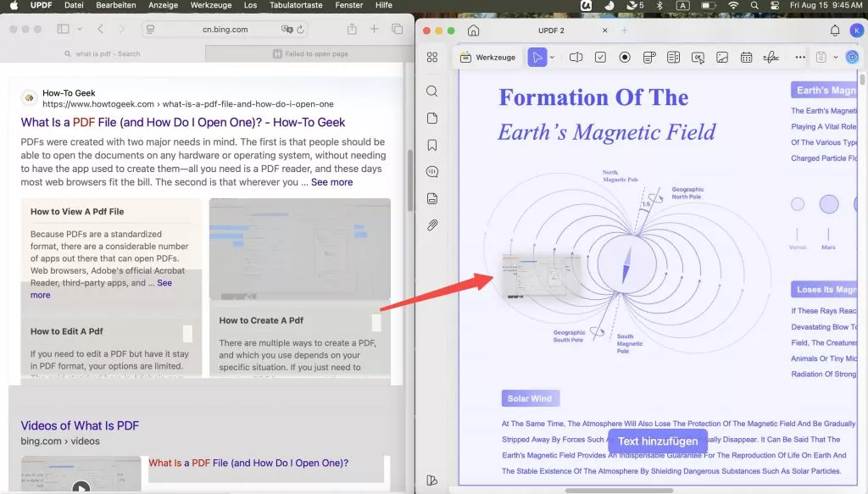
Task: Open the Tabulatortaste menu
Action: coord(296,5)
